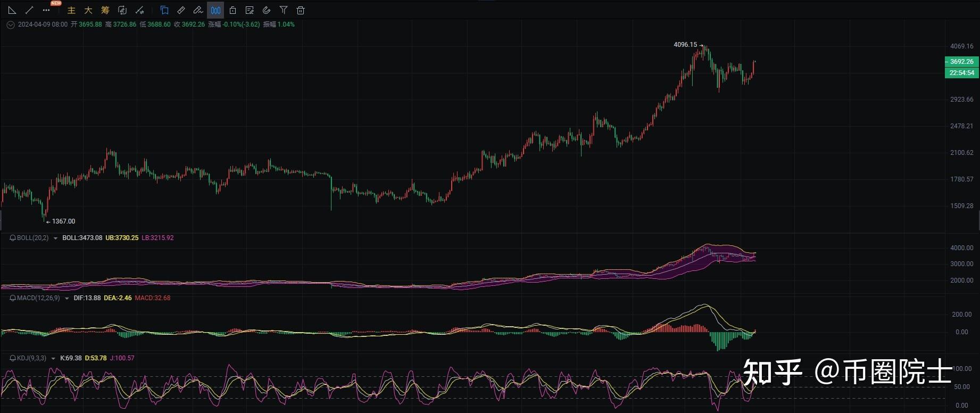Screen dimensions: 980x413
Task: Click the 1509.28 price axis label
Action: [962, 206]
